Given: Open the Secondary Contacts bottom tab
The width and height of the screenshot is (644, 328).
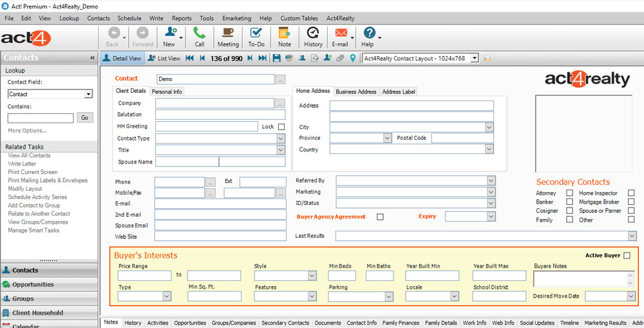Looking at the screenshot, I should [x=285, y=323].
